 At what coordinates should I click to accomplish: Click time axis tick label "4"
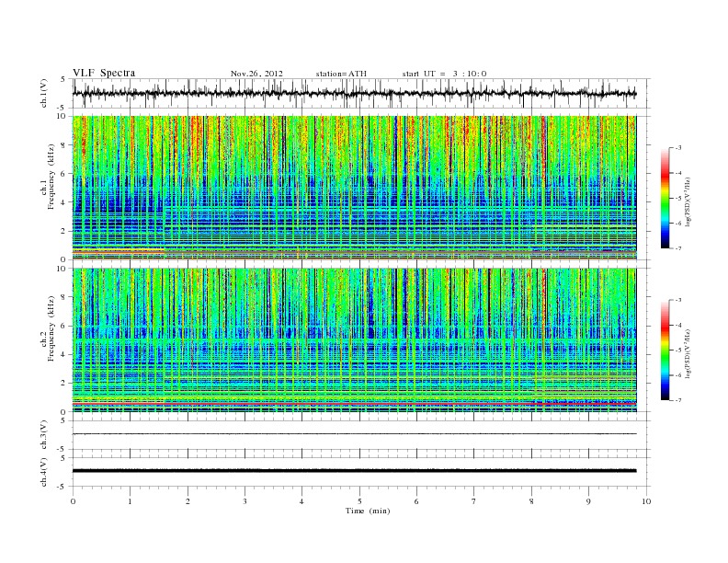[301, 501]
